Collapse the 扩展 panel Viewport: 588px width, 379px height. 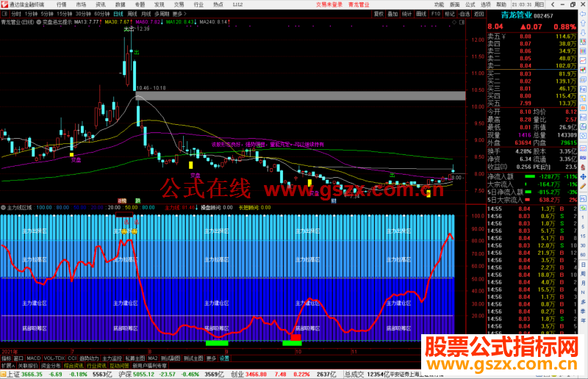pyautogui.click(x=8, y=366)
